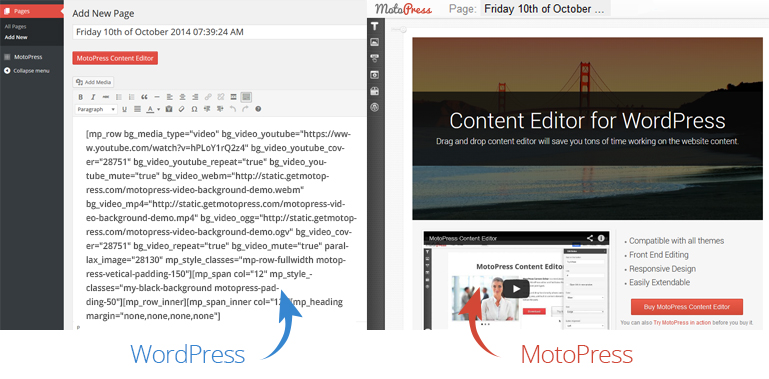
Task: Select the MotoPress Other widgets tool
Action: click(375, 91)
